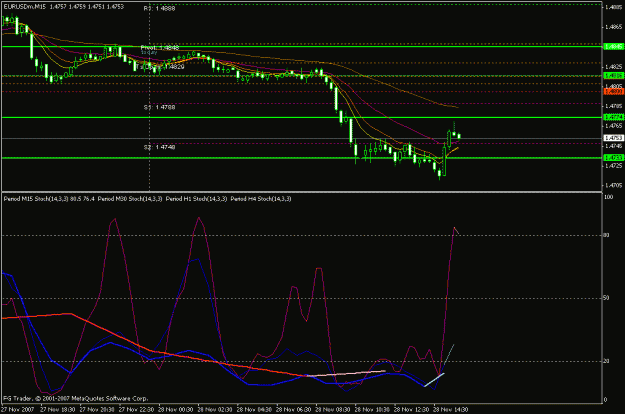Click the Period M30 Stoch(14,3,3) label
625x414 pixels.
click(x=130, y=199)
